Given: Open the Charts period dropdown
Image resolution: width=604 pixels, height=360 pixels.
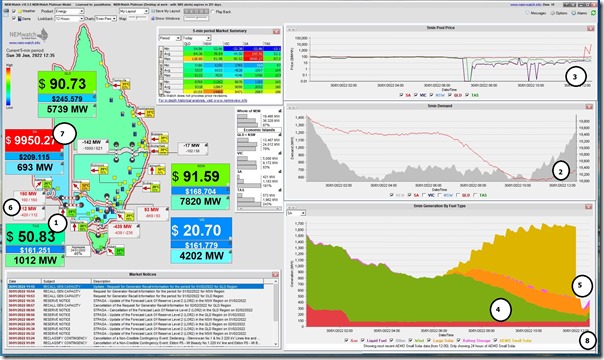Looking at the screenshot, I should click(106, 18).
